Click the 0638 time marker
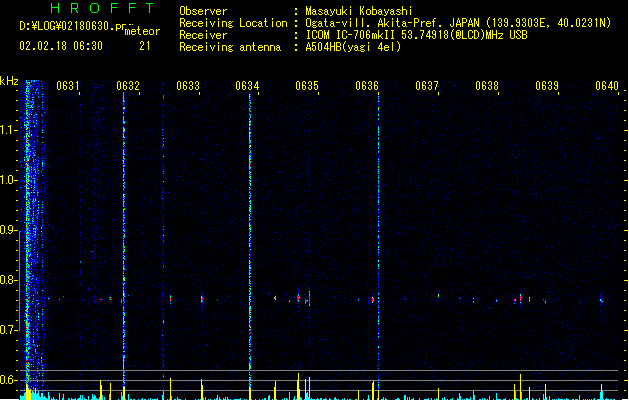This screenshot has width=629, height=400. pyautogui.click(x=487, y=86)
